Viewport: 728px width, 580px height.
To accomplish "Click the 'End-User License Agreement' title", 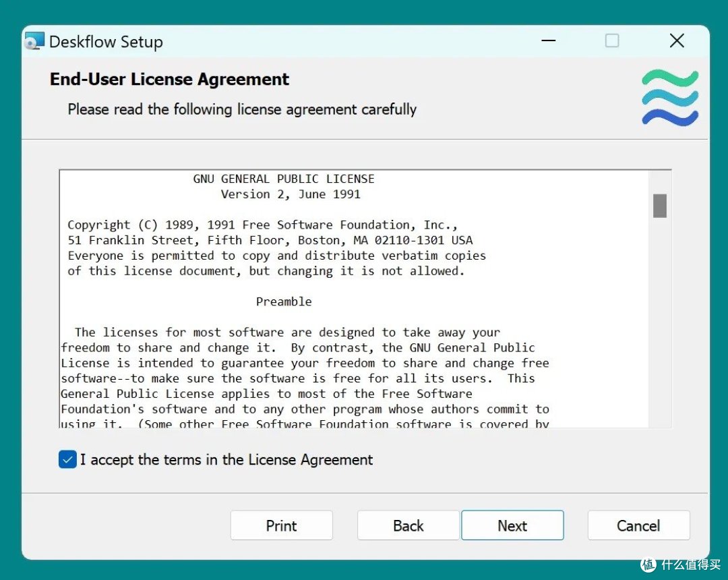I will click(169, 79).
